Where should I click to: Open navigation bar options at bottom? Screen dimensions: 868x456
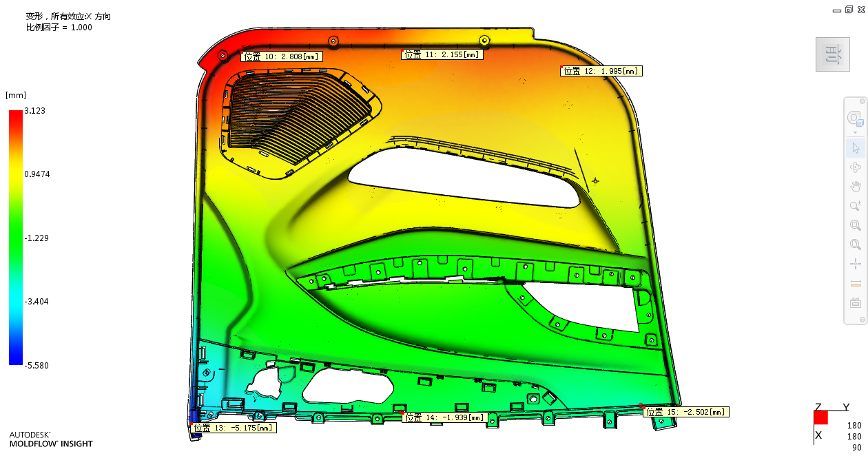pos(861,319)
